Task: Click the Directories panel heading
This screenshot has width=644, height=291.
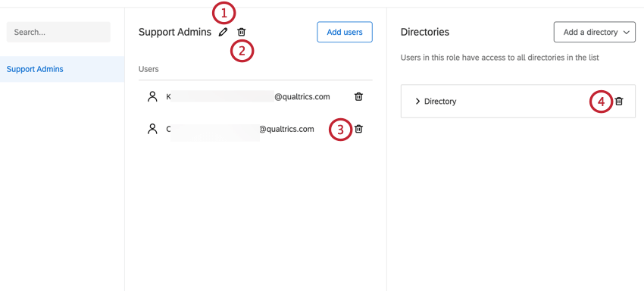Action: [425, 32]
